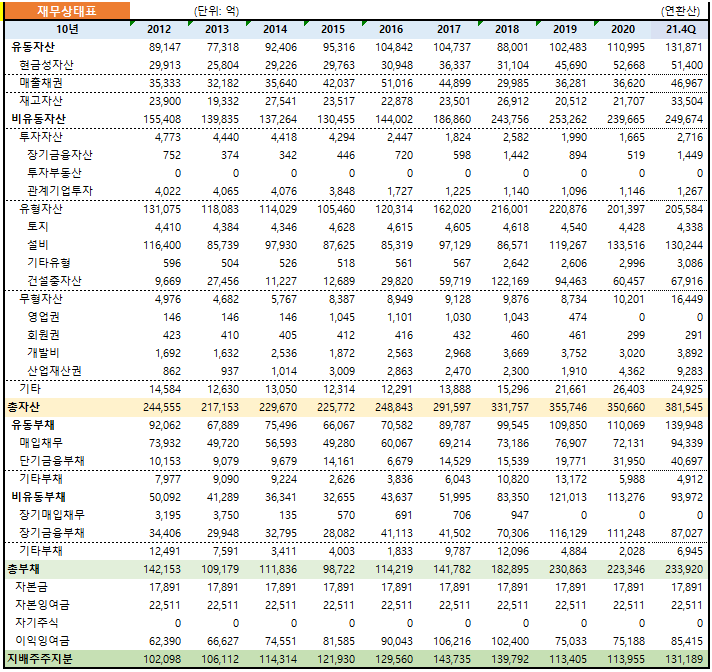Click the 2019 총부채 value 230,863
Viewport: 712px width, 672px height.
coord(568,569)
